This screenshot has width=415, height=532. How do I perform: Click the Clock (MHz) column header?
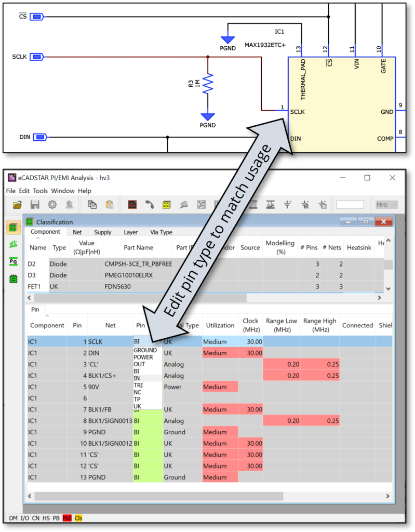[x=250, y=325]
